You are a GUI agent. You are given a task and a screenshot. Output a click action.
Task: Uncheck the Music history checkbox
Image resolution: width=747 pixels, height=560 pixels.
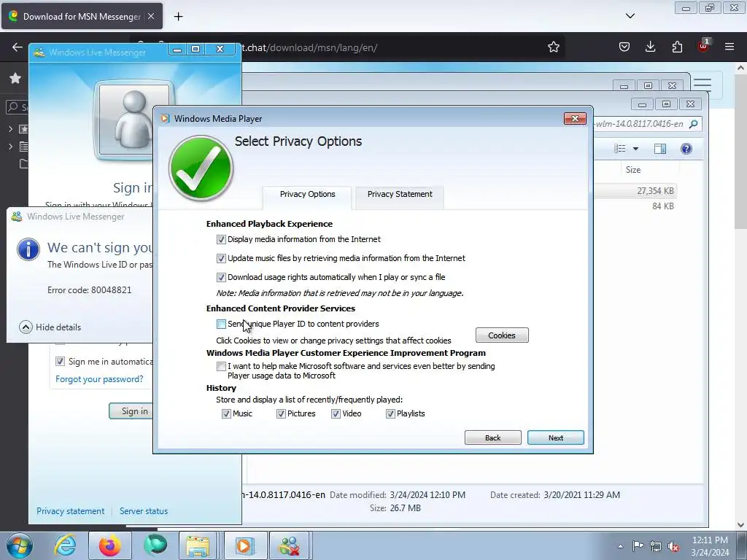(x=226, y=414)
